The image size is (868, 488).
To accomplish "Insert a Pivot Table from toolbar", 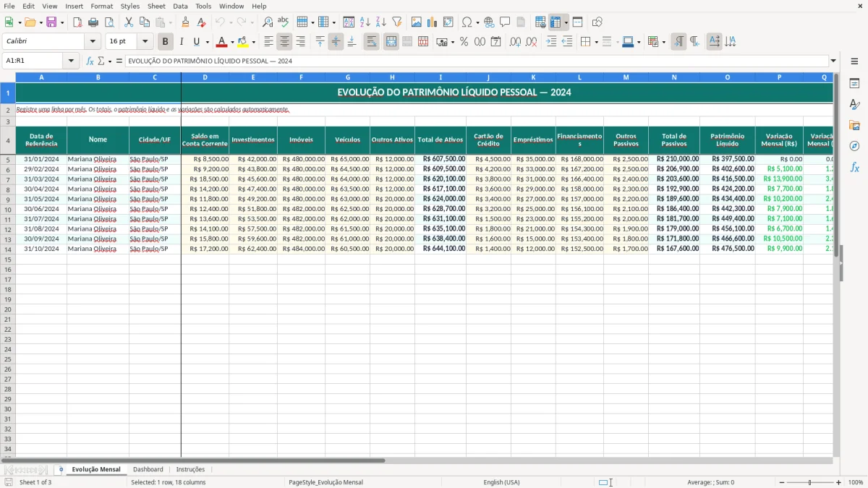I will click(448, 22).
